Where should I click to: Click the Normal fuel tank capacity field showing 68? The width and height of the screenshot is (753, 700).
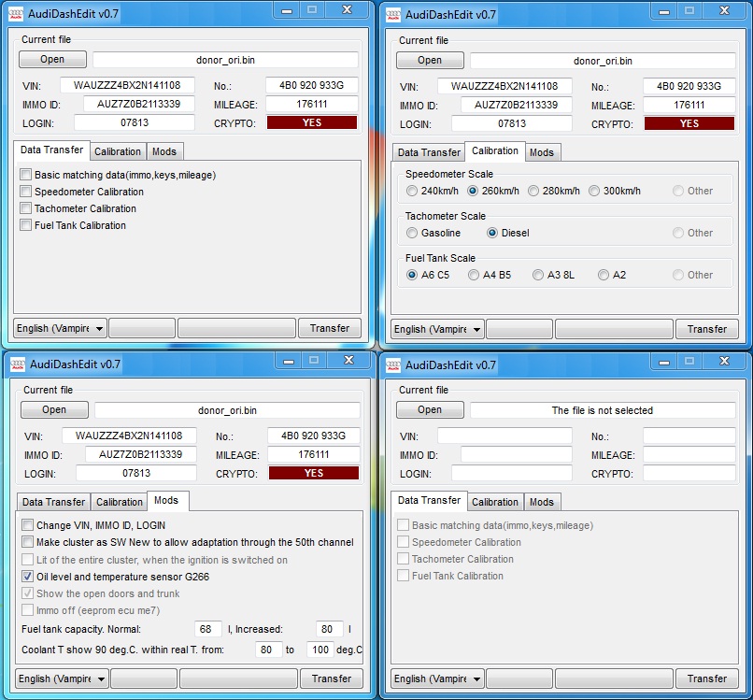point(208,629)
